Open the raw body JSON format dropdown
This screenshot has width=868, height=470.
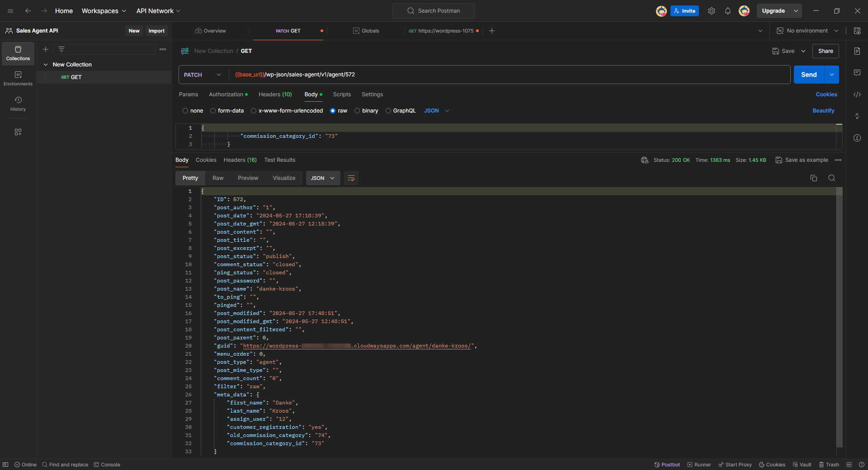pos(436,111)
